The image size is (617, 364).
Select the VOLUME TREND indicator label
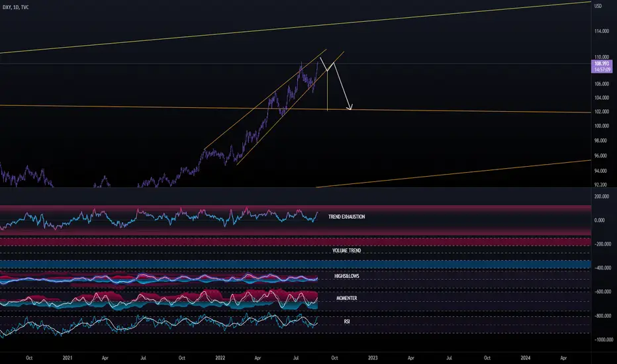(x=347, y=250)
